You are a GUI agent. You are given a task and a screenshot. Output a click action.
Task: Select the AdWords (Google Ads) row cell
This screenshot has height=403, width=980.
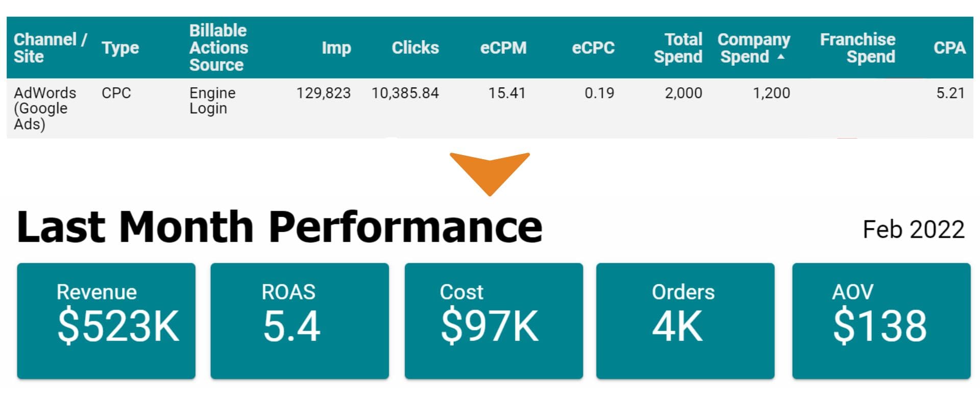pos(45,108)
